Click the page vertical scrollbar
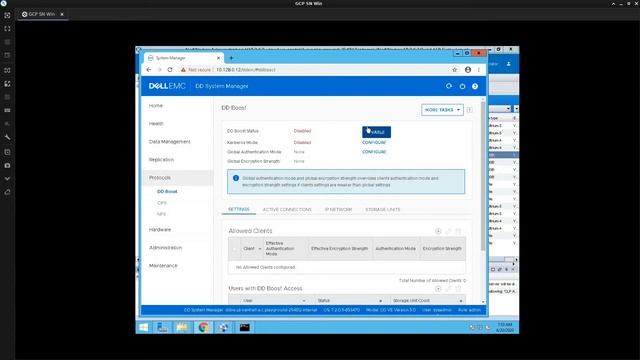Image resolution: width=640 pixels, height=360 pixels. tap(483, 176)
